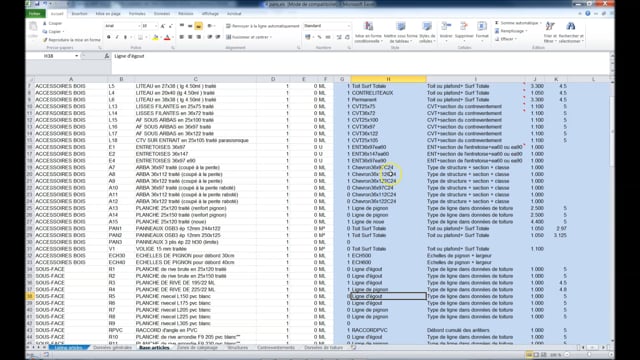The height and width of the screenshot is (360, 640).
Task: Click the cell borders icon
Action: [x=140, y=37]
